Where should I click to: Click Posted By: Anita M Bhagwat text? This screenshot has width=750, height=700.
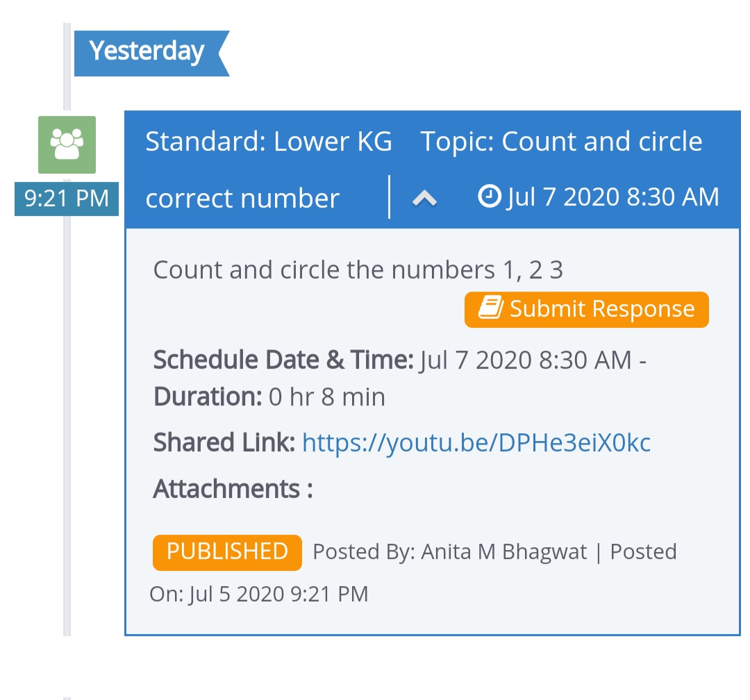pos(449,551)
